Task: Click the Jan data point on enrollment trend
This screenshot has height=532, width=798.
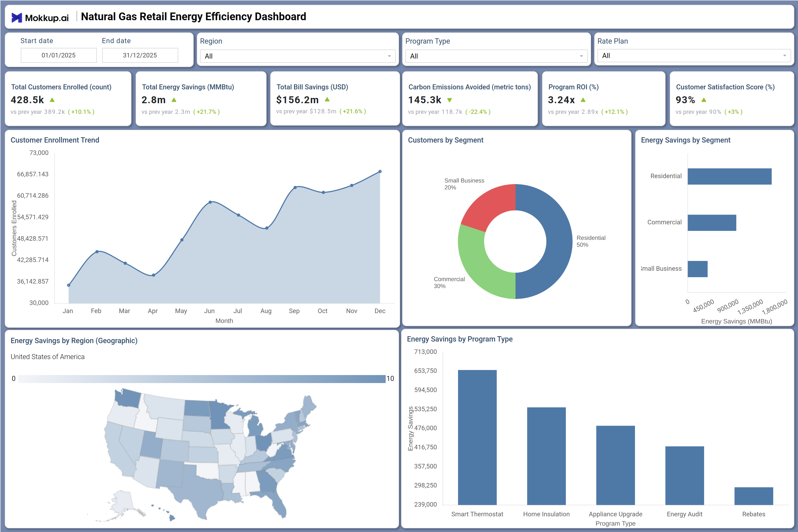Action: click(x=69, y=285)
